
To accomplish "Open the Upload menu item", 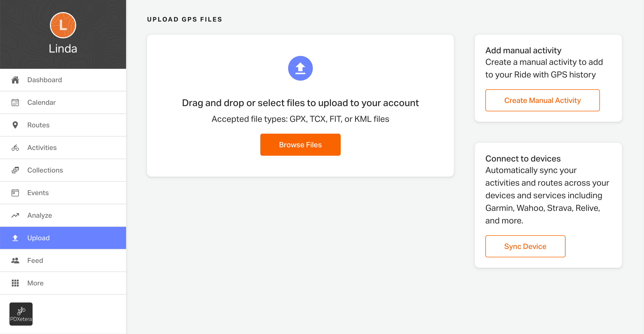I will click(63, 238).
